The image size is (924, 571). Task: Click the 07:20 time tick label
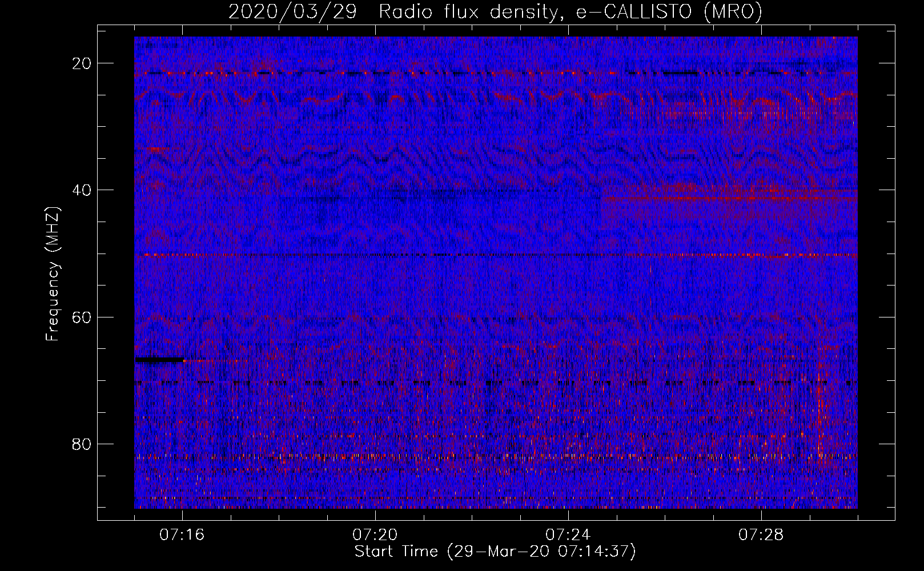pos(375,535)
